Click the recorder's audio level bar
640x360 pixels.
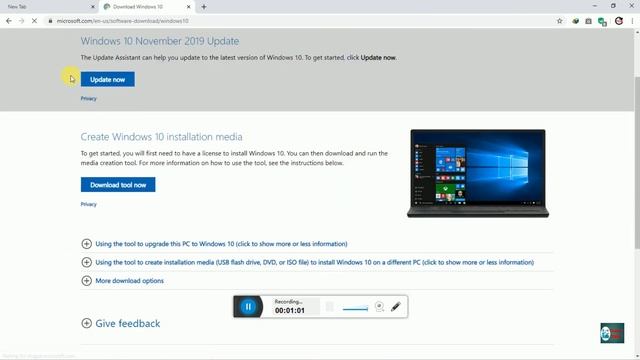[x=355, y=309]
